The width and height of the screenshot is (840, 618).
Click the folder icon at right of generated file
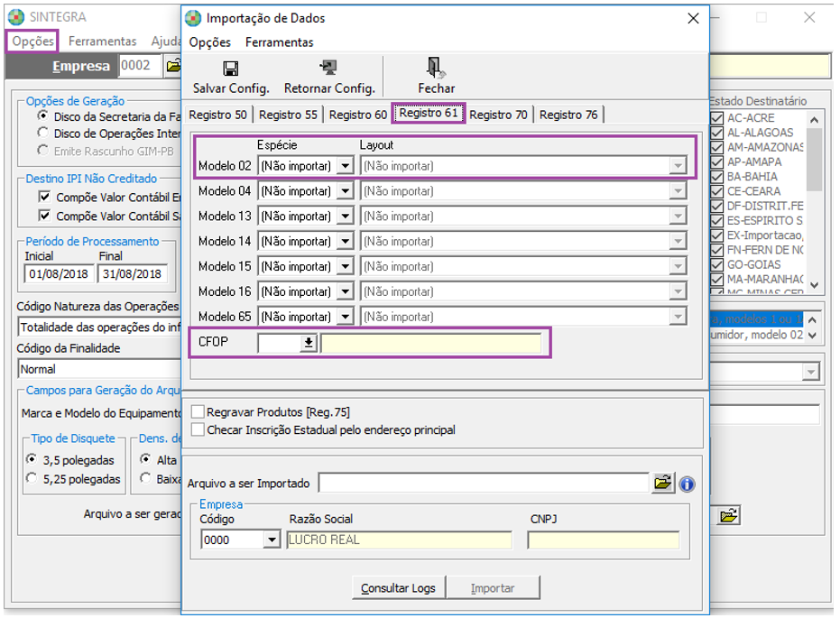click(729, 514)
